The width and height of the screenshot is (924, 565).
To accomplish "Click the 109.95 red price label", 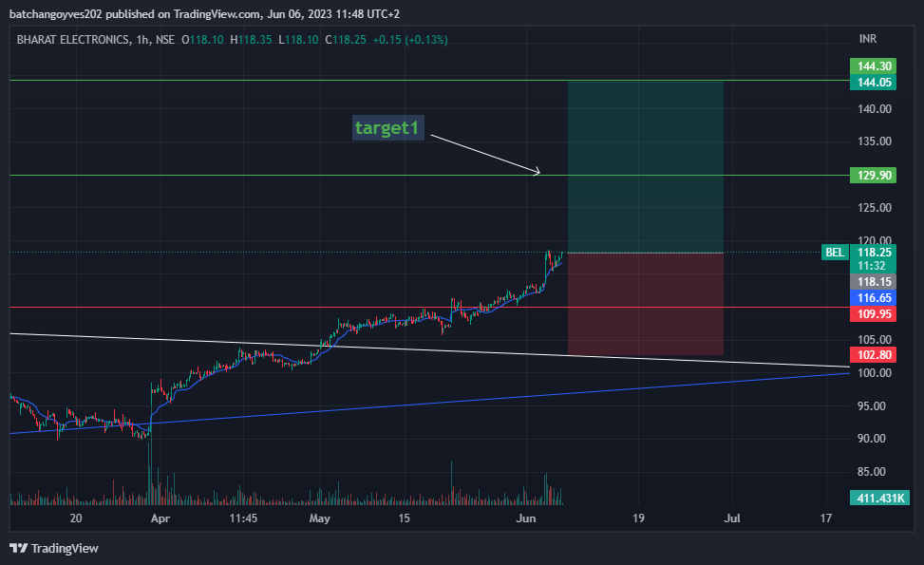I will click(x=874, y=313).
